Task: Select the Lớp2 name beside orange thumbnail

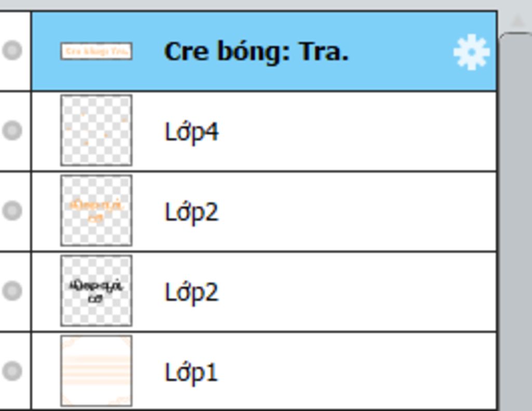Action: [x=191, y=212]
